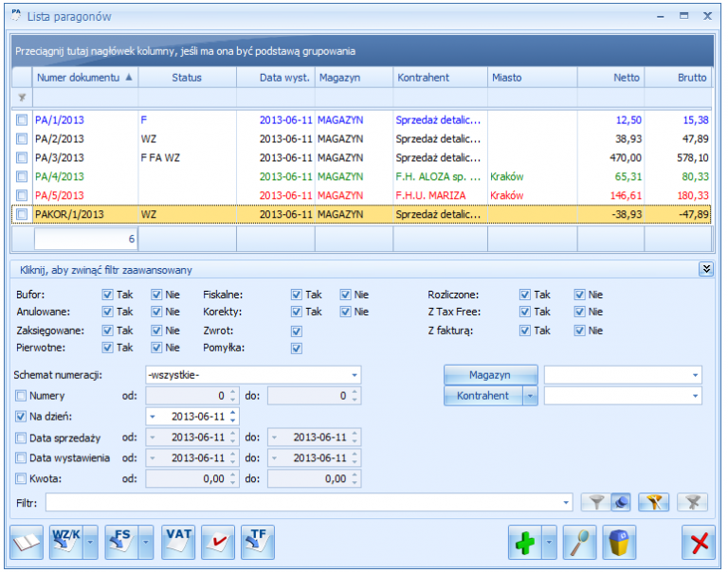728x573 pixels.
Task: Click the filter constructor funnel icon
Action: pos(654,502)
